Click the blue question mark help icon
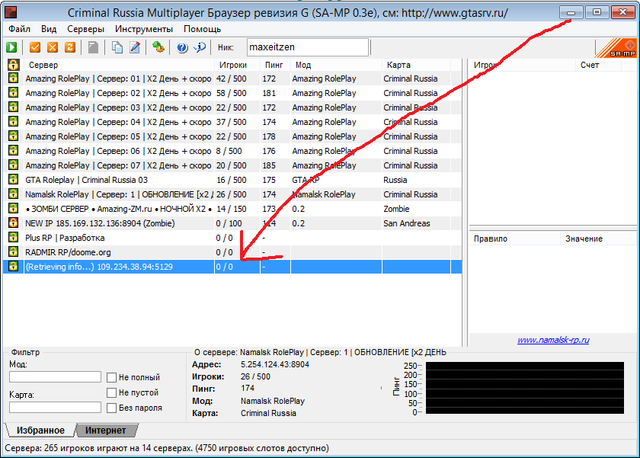 coord(182,48)
